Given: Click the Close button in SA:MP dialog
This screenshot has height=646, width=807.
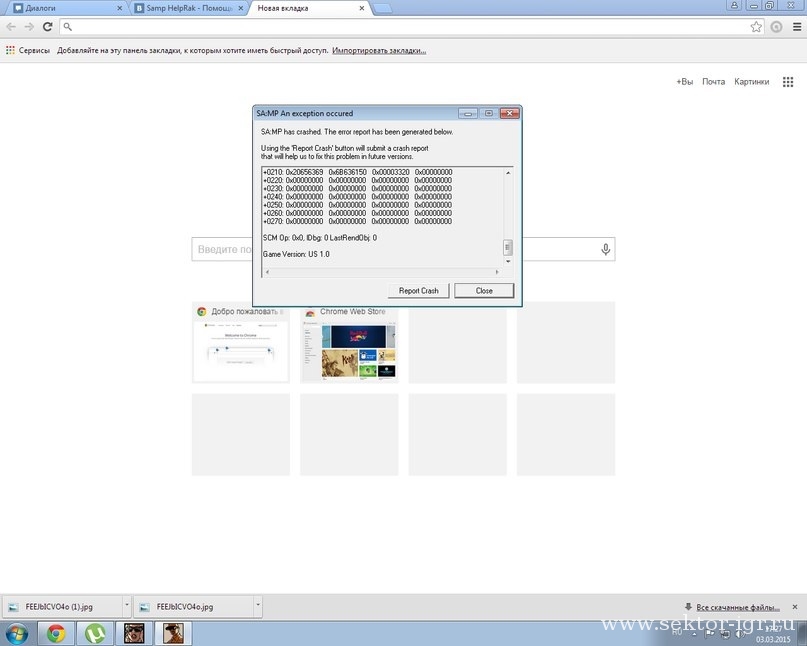Looking at the screenshot, I should point(484,291).
